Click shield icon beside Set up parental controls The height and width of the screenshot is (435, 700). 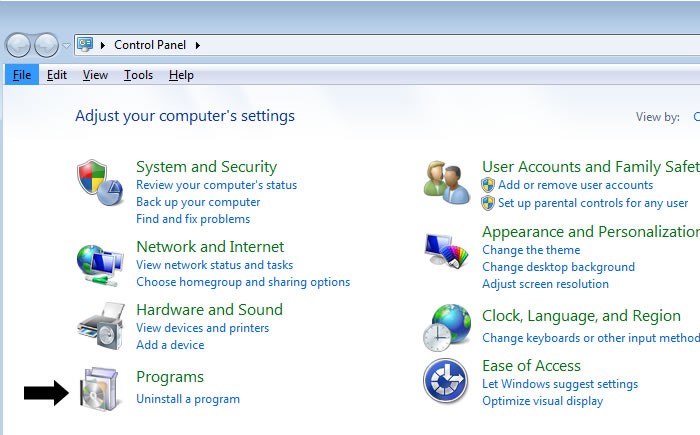tap(488, 203)
